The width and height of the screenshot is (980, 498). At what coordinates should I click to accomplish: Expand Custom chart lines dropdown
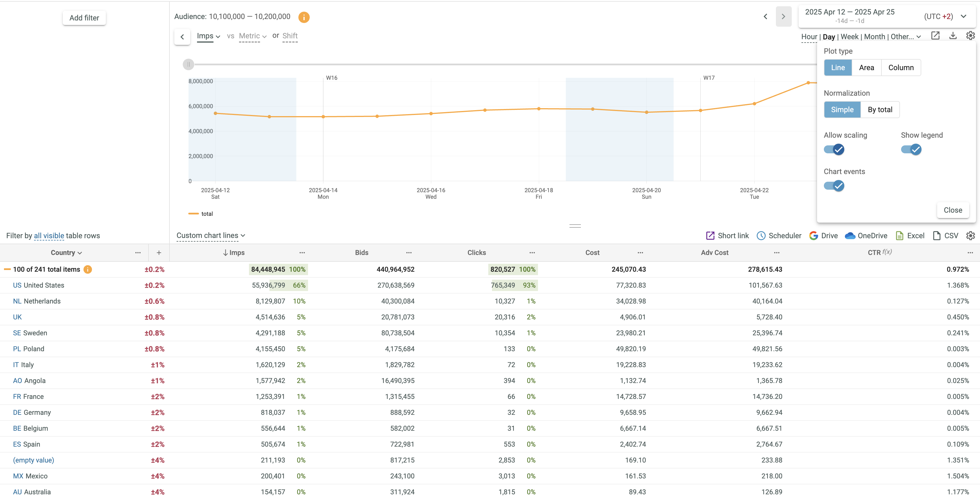click(210, 235)
